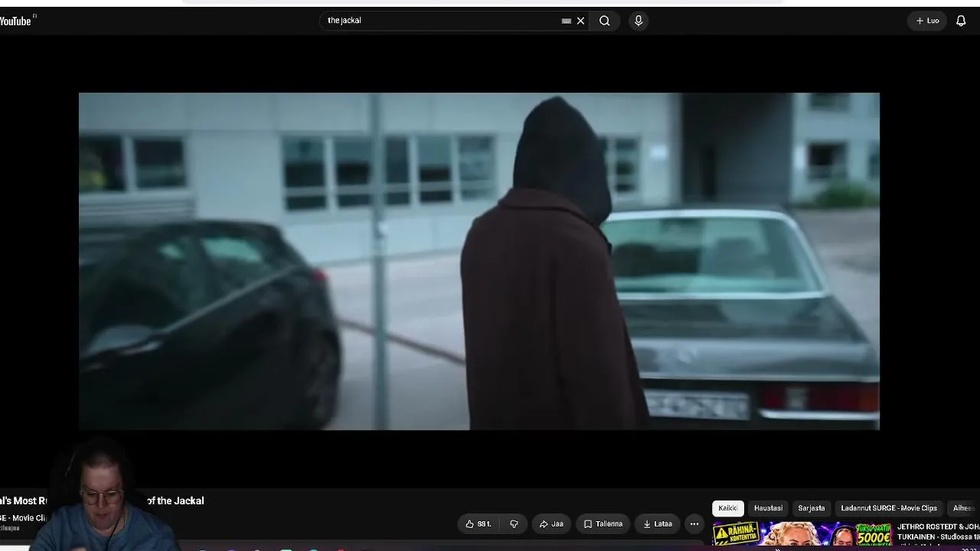This screenshot has width=980, height=551.
Task: Start voice search with the microphone
Action: tap(639, 21)
